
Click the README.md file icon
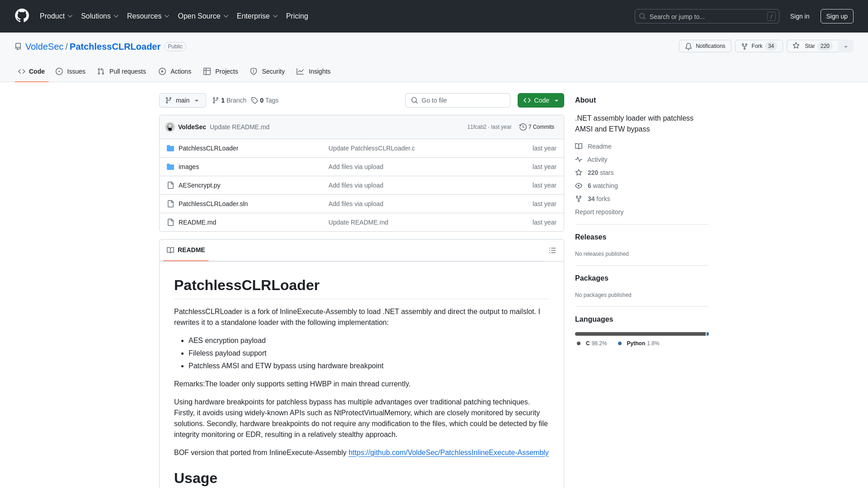click(x=170, y=222)
